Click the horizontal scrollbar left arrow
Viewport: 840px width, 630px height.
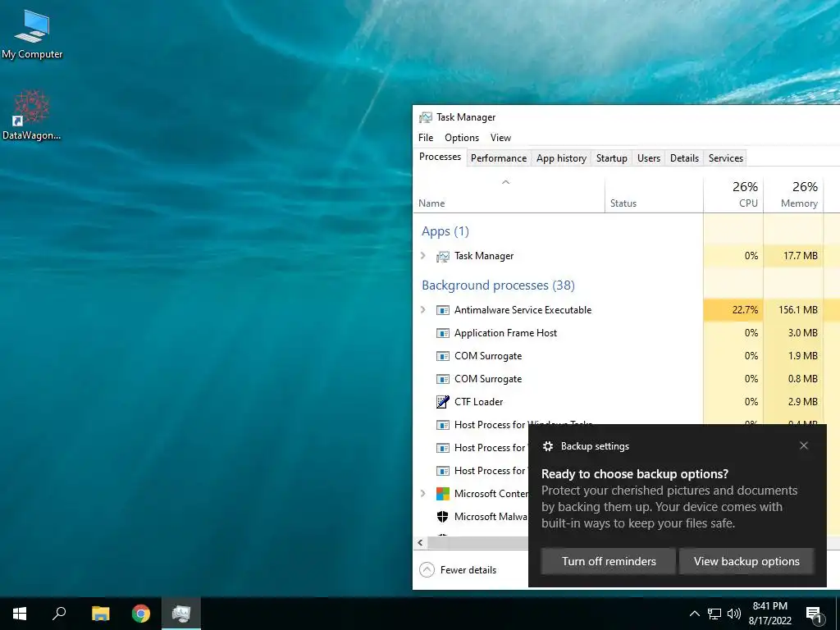coord(421,543)
